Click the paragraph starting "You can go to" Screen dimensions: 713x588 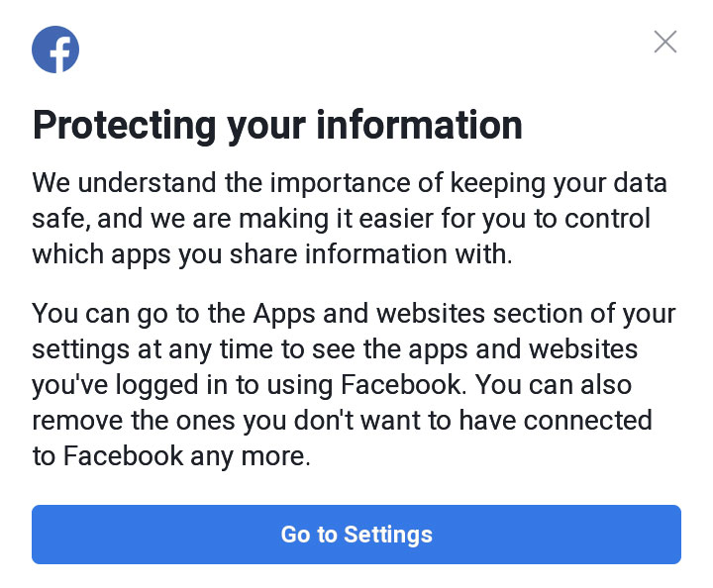(354, 385)
